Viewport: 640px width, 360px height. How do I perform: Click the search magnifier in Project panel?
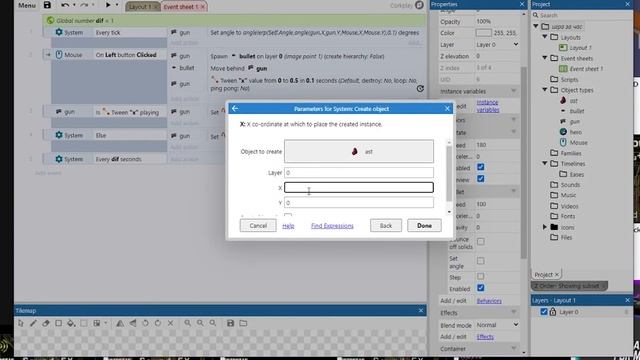(x=536, y=15)
